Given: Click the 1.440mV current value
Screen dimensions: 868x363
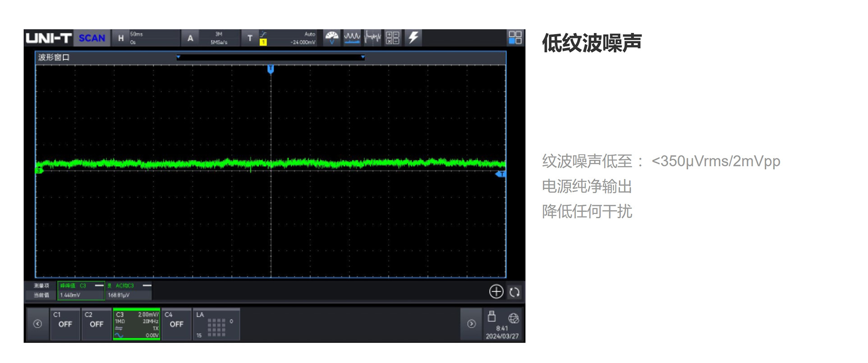Looking at the screenshot, I should (70, 295).
